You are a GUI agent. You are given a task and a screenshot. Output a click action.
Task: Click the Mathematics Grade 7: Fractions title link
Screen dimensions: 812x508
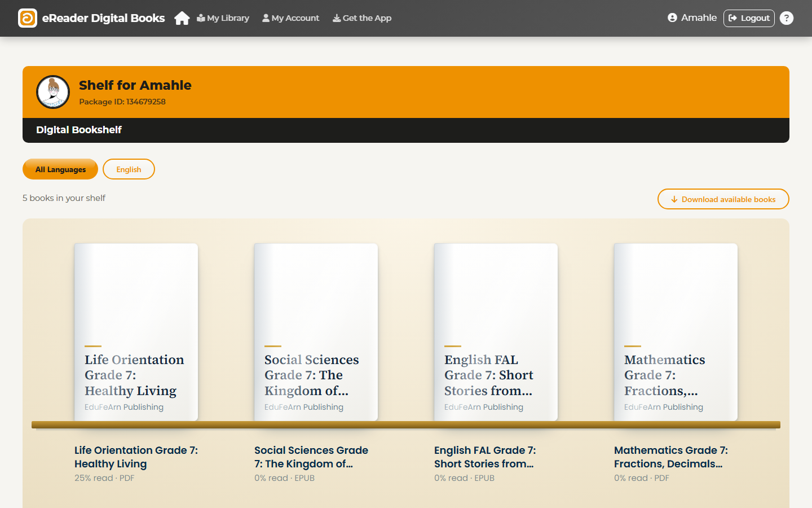pyautogui.click(x=671, y=457)
